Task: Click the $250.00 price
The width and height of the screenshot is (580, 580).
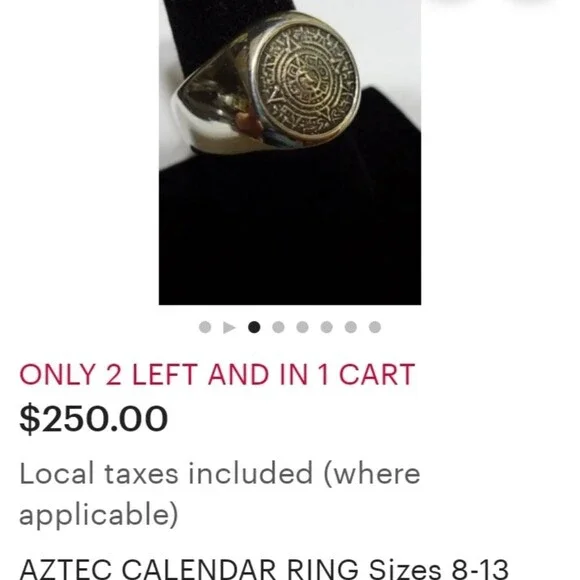Action: click(x=94, y=419)
